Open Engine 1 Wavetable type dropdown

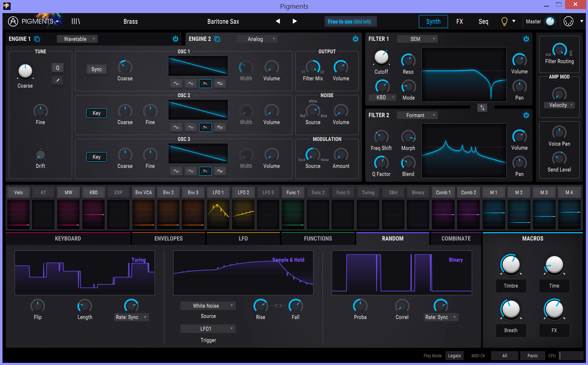(77, 39)
